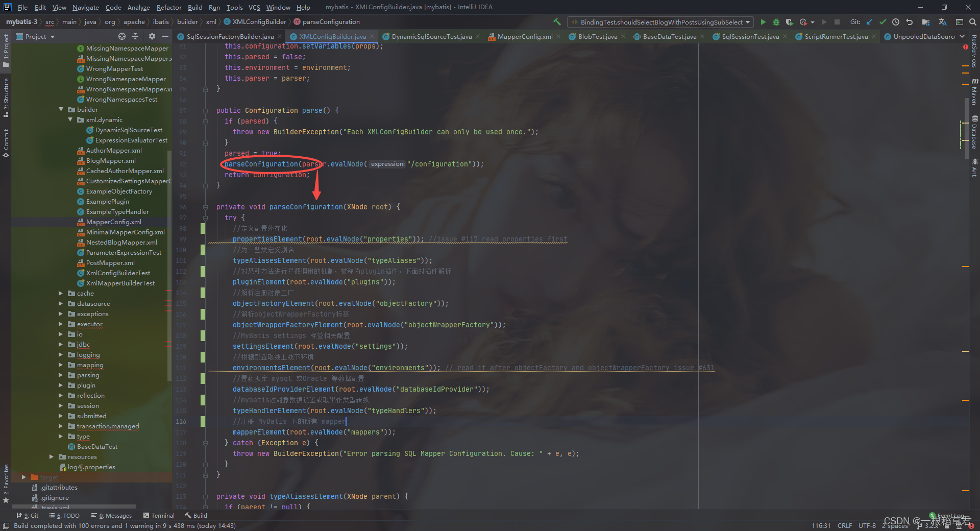Click the CRLF line separator in the status bar

click(845, 525)
